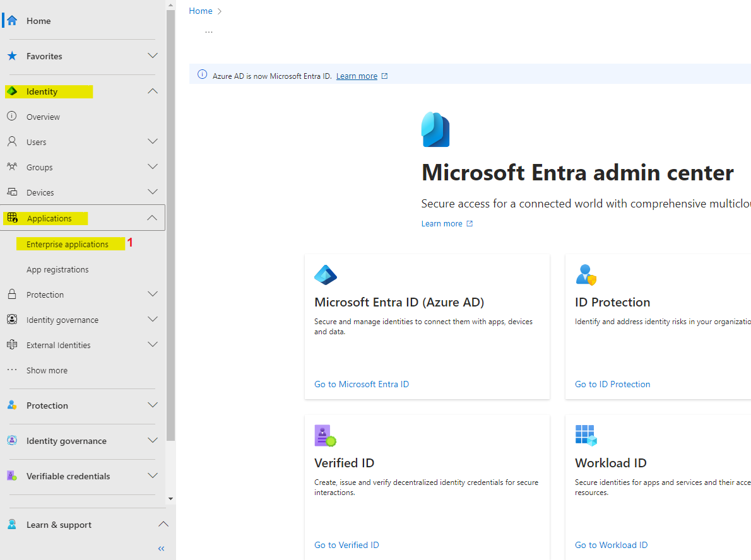This screenshot has width=751, height=560.
Task: Select Overview under Identity
Action: pyautogui.click(x=43, y=117)
